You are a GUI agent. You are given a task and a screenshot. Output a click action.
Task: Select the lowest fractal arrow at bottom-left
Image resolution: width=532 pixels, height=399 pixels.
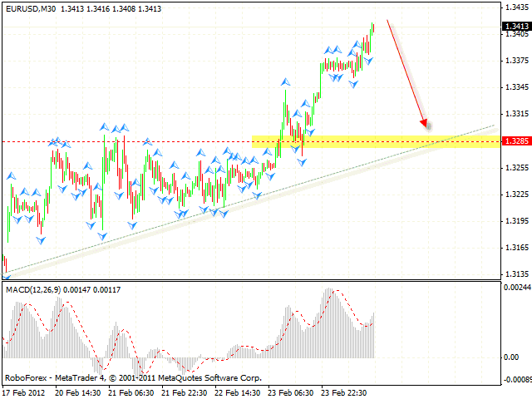7,275
